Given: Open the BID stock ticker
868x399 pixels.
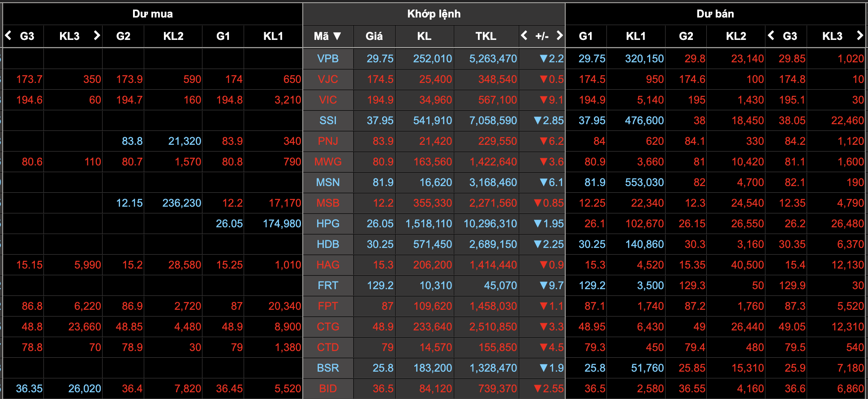Looking at the screenshot, I should click(x=328, y=389).
